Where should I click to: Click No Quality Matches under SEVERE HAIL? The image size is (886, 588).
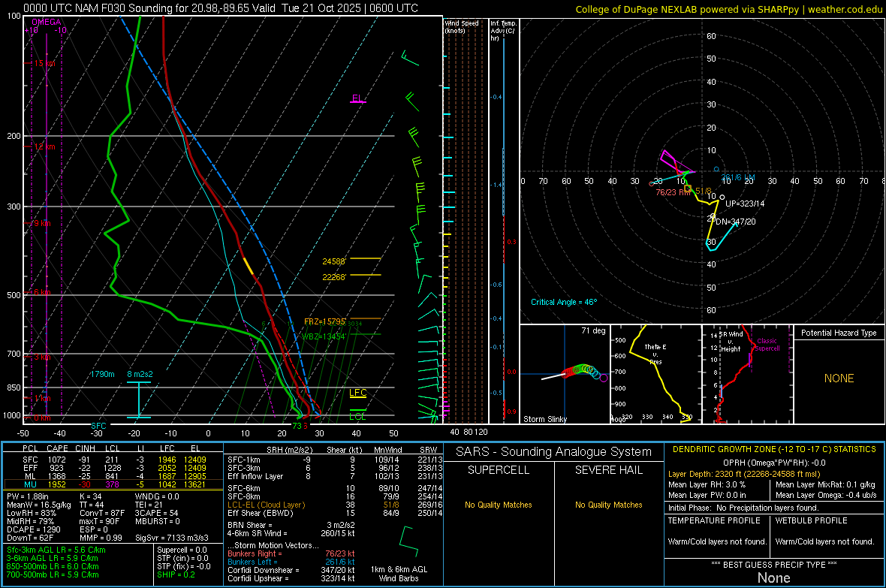(x=608, y=505)
